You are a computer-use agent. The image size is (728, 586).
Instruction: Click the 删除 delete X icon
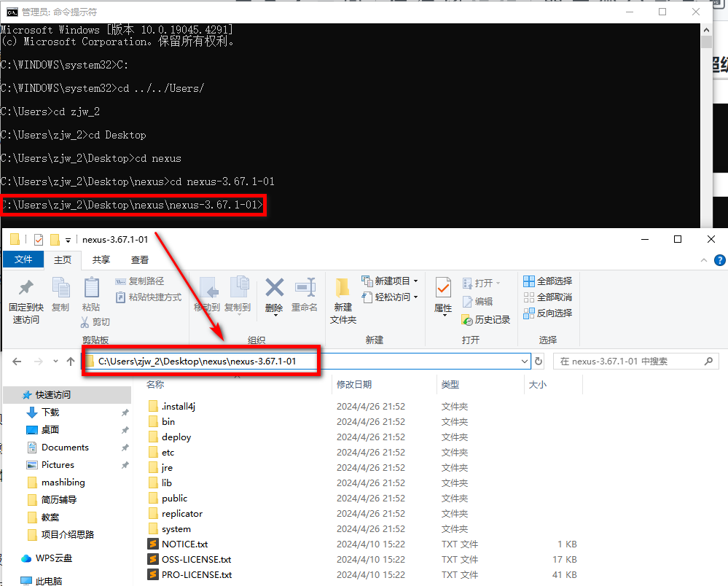pos(274,288)
